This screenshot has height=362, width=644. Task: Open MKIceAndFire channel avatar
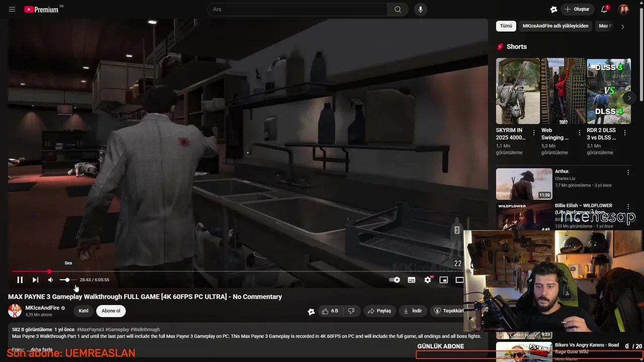pyautogui.click(x=15, y=311)
